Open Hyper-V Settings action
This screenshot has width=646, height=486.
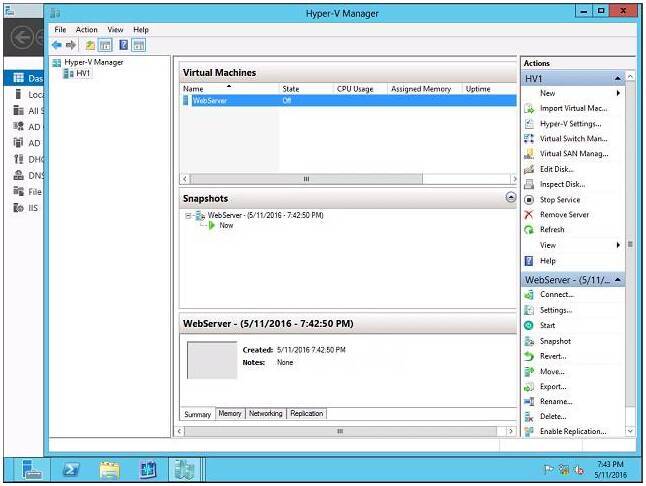pyautogui.click(x=570, y=124)
